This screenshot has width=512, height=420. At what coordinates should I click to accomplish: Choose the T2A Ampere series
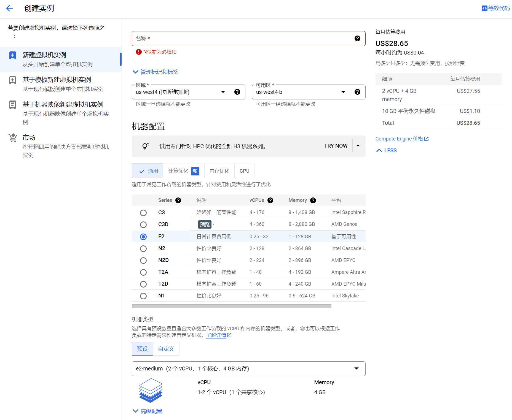pos(143,272)
